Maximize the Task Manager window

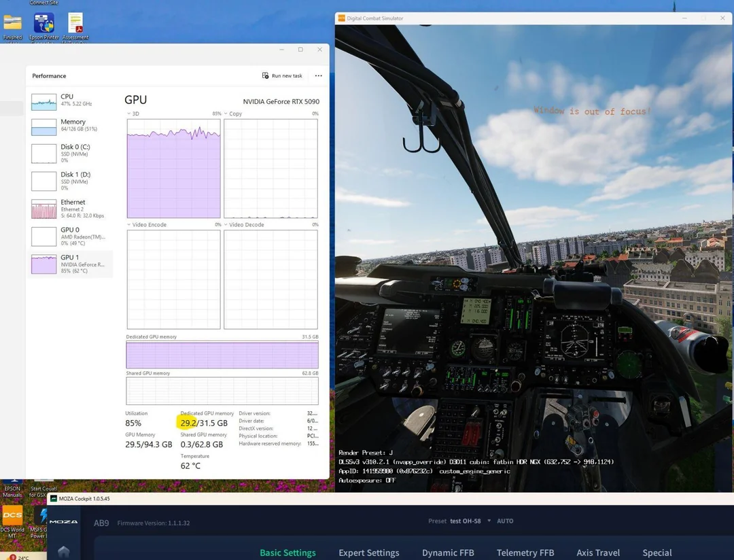pyautogui.click(x=300, y=50)
